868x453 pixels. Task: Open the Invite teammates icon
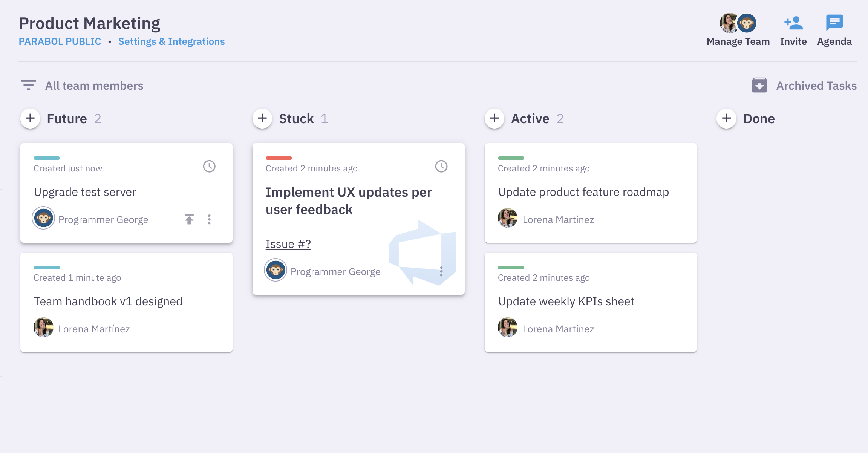point(793,23)
